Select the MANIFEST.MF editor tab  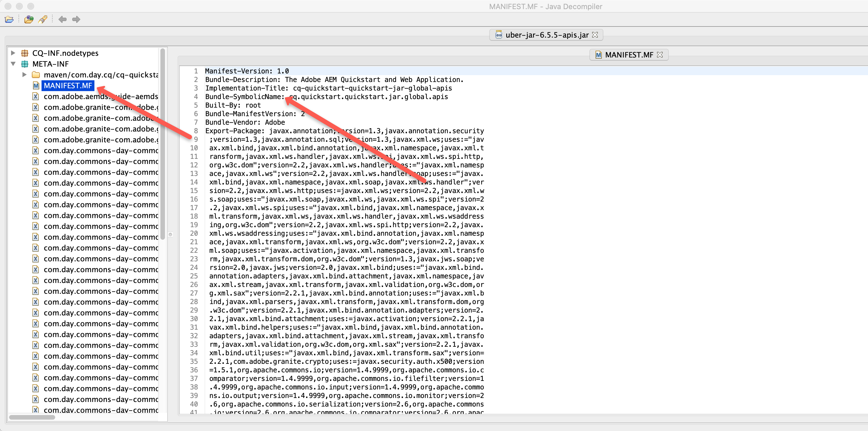[629, 55]
